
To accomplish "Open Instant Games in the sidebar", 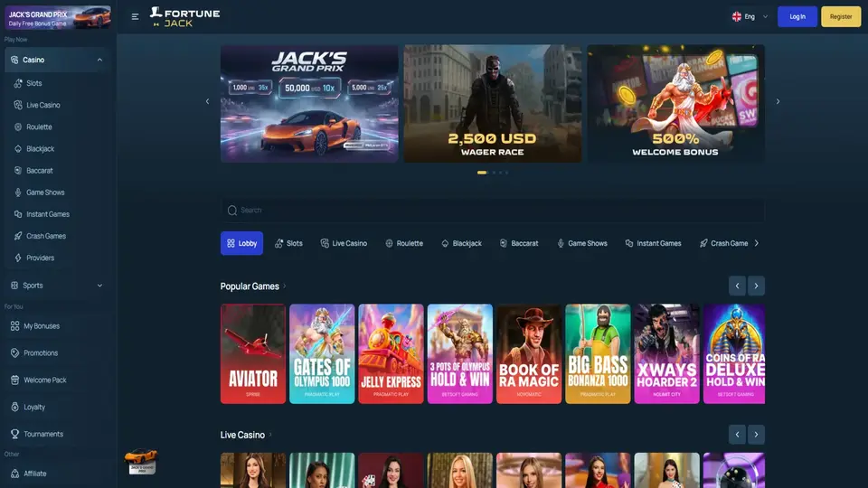I will (x=48, y=214).
